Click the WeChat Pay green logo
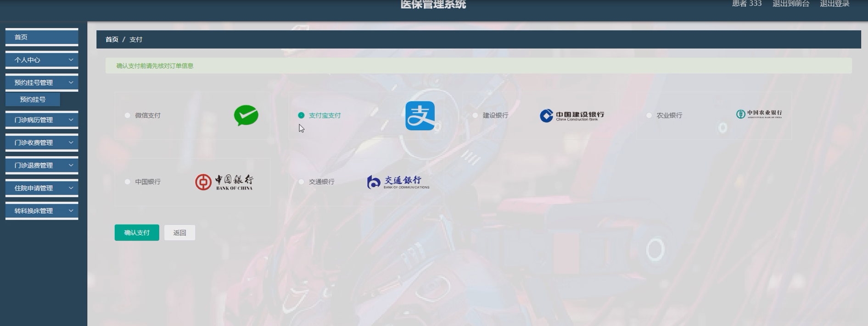Viewport: 868px width, 326px height. [246, 116]
